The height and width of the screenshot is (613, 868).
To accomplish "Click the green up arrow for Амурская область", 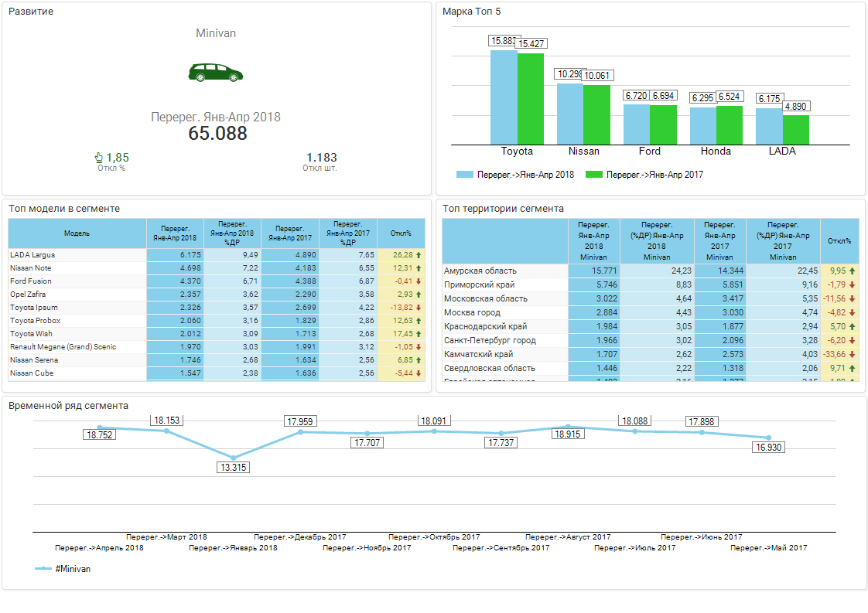I will (x=852, y=271).
